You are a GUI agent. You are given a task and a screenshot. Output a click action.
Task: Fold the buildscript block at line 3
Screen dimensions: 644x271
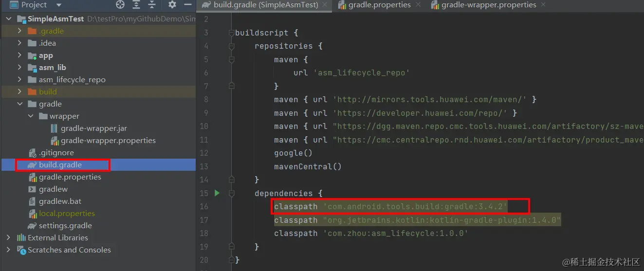[x=232, y=33]
